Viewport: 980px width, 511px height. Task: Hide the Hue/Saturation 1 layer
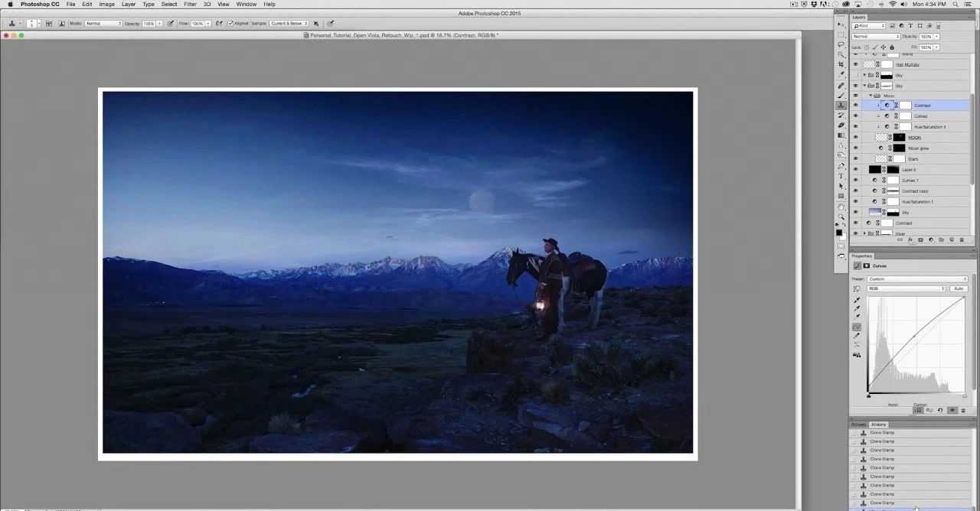click(x=856, y=202)
